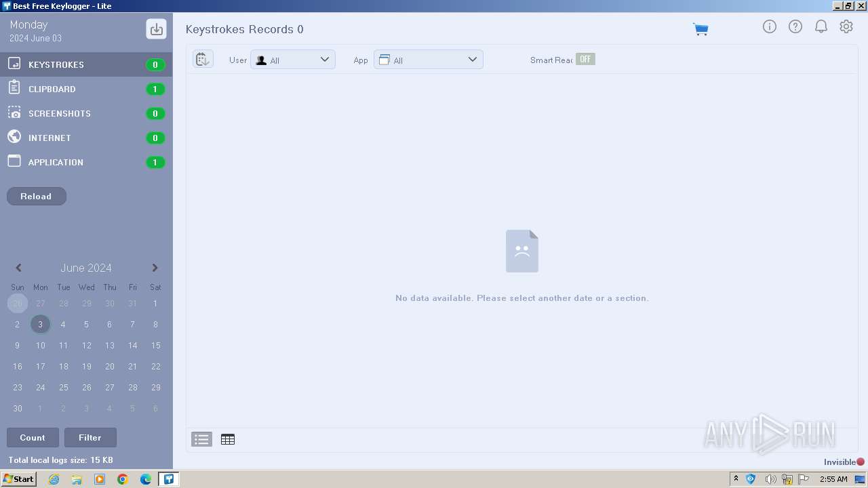Open the notifications bell icon
The image size is (868, 488).
point(821,26)
